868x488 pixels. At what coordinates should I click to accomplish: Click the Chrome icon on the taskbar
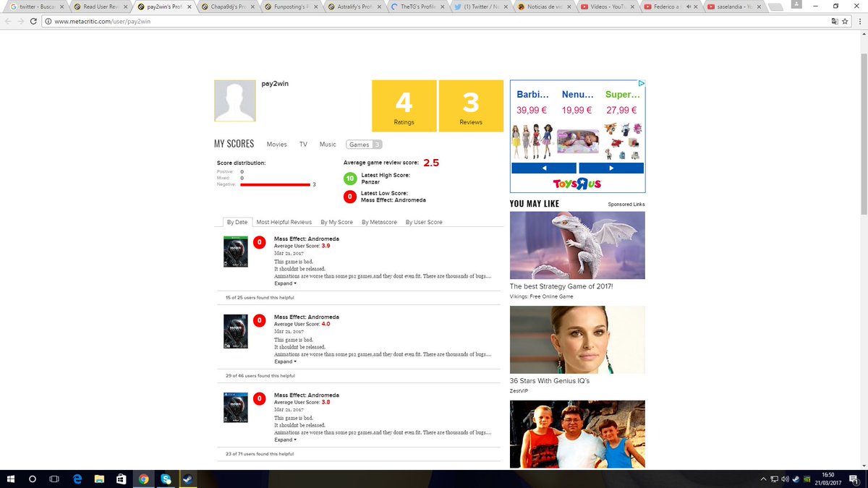coord(144,479)
